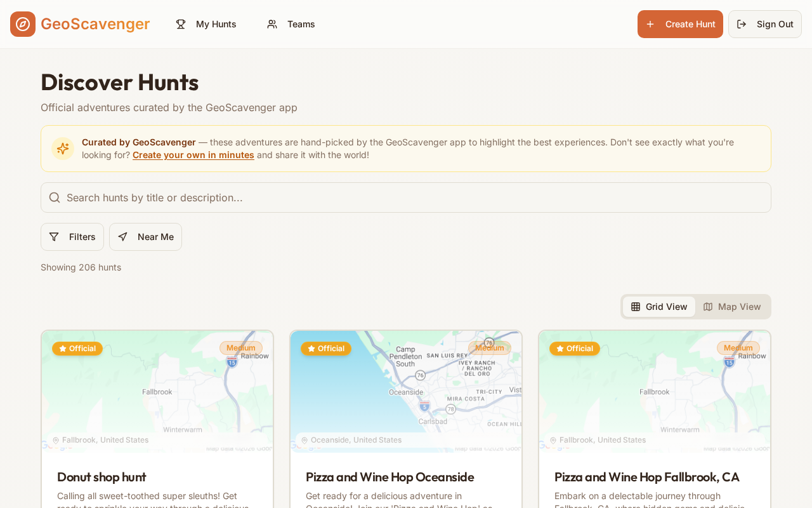The width and height of the screenshot is (812, 508).
Task: Click the Medium badge on the Fallbrook, CA card
Action: pos(738,348)
